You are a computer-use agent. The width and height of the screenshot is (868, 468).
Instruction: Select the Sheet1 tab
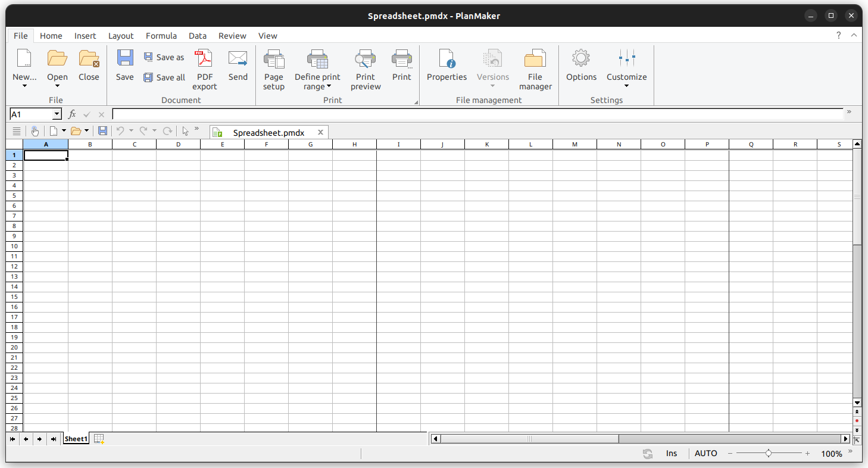(76, 439)
